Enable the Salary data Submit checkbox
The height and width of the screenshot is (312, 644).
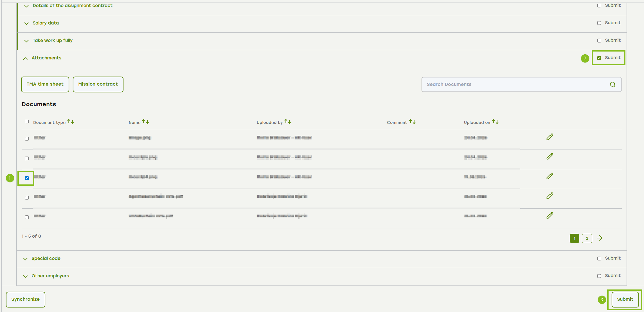click(599, 23)
